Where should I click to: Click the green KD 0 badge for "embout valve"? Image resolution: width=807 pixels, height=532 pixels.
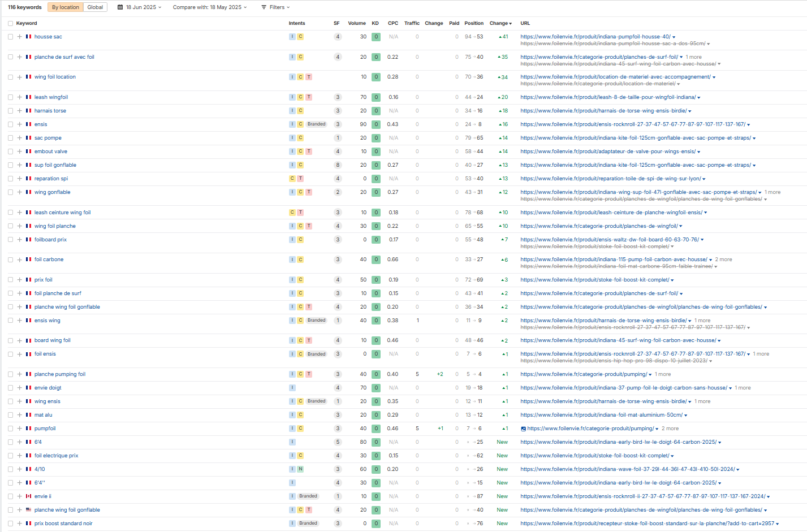click(376, 152)
